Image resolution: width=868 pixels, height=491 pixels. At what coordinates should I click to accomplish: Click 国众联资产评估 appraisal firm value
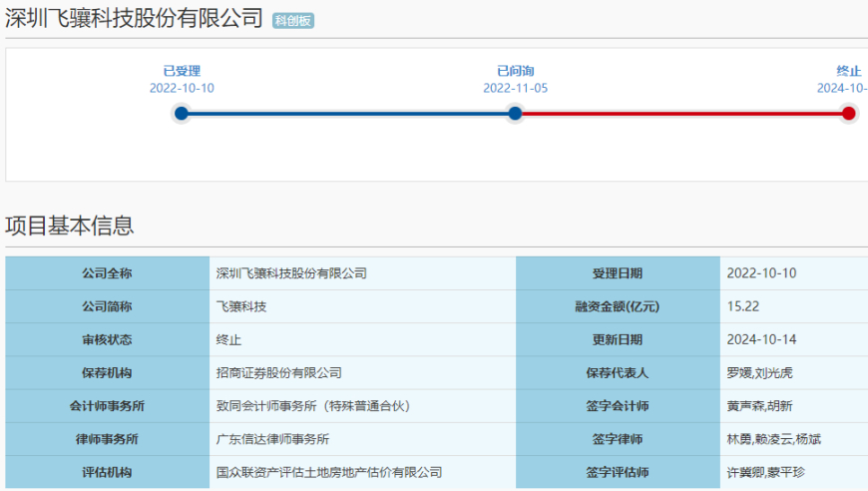(x=329, y=472)
